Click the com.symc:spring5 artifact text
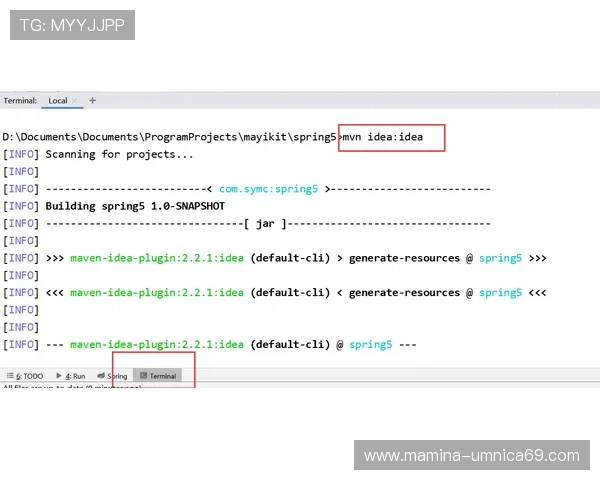Screen dimensions: 600x480 [x=268, y=188]
